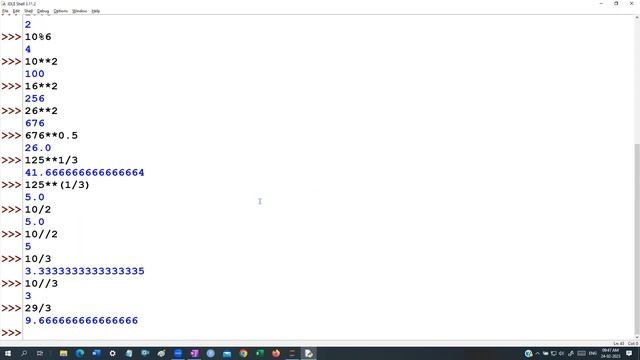Screen dimensions: 640x360
Task: Click the output 9.666666666666666
Action: tap(81, 321)
